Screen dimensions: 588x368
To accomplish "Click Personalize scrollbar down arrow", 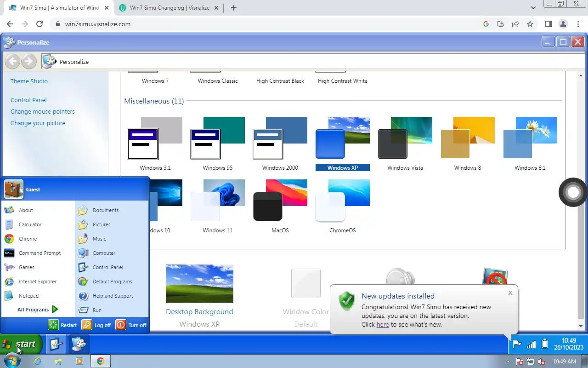I will pyautogui.click(x=581, y=326).
